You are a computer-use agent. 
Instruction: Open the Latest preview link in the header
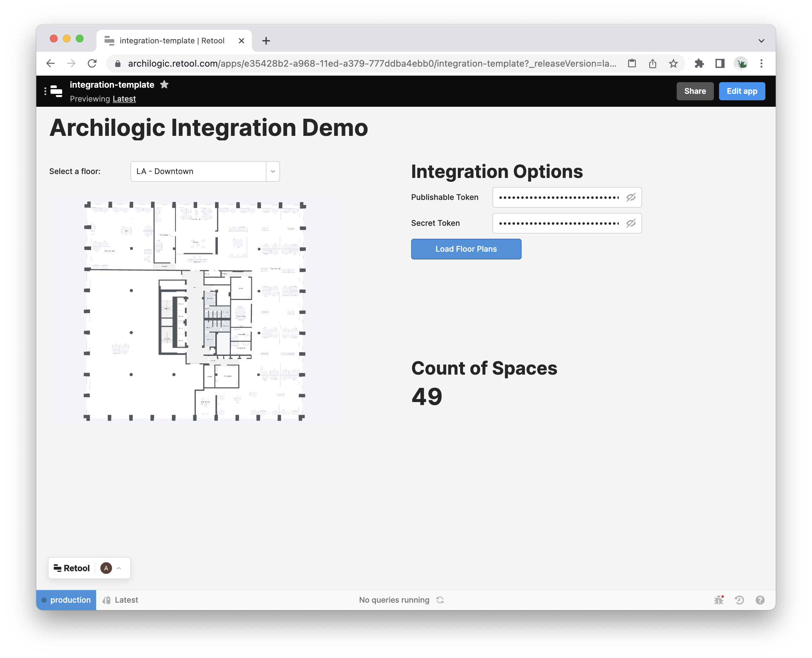click(x=124, y=99)
